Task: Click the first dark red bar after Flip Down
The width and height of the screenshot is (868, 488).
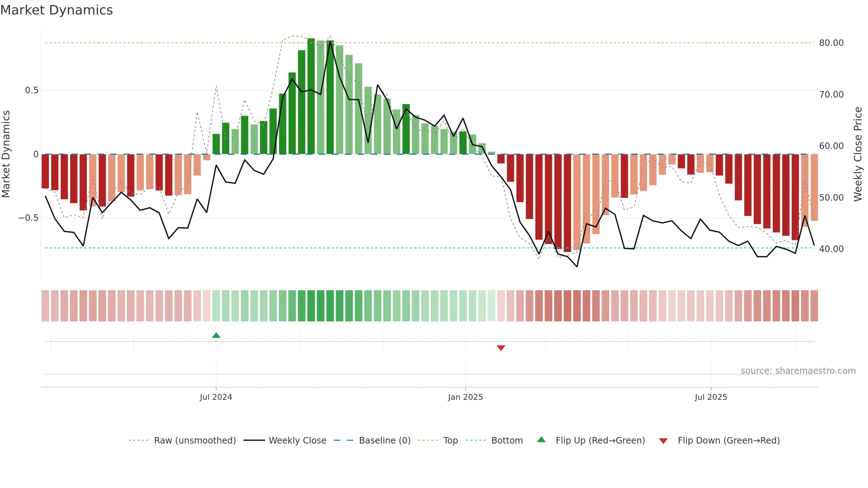Action: (501, 159)
